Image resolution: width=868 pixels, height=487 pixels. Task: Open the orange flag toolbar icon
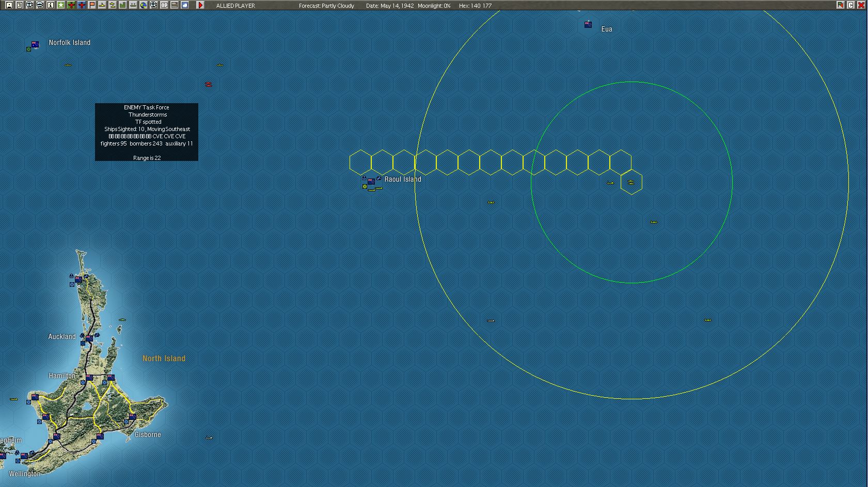(91, 5)
